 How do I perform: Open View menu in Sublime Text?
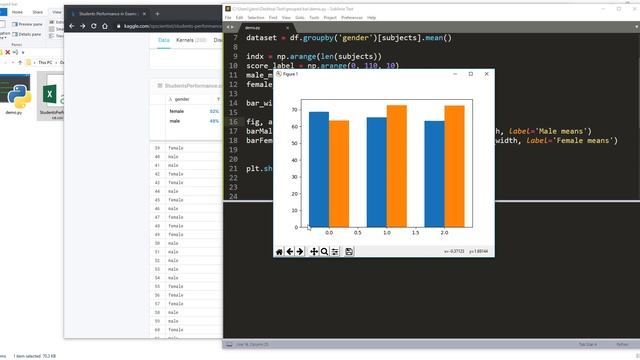286,18
